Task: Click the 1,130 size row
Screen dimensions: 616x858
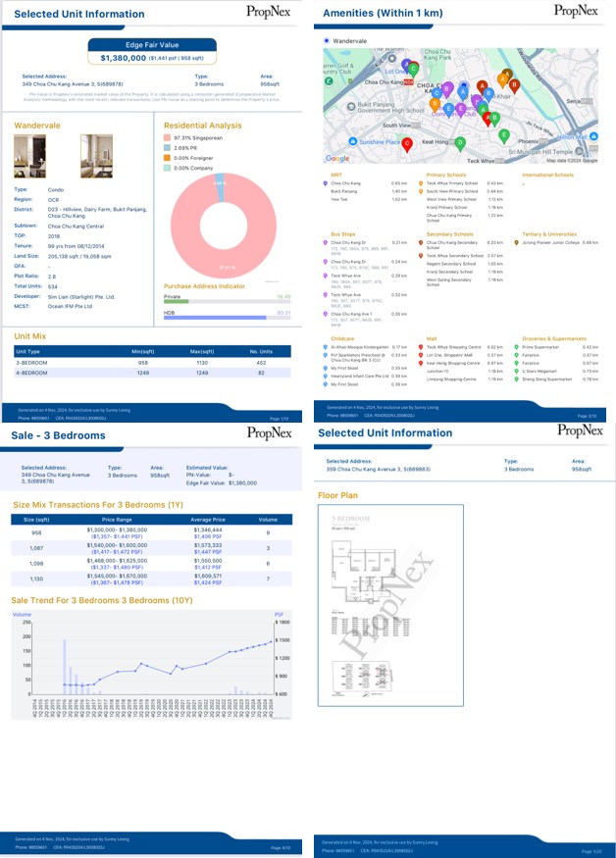Action: 152,579
